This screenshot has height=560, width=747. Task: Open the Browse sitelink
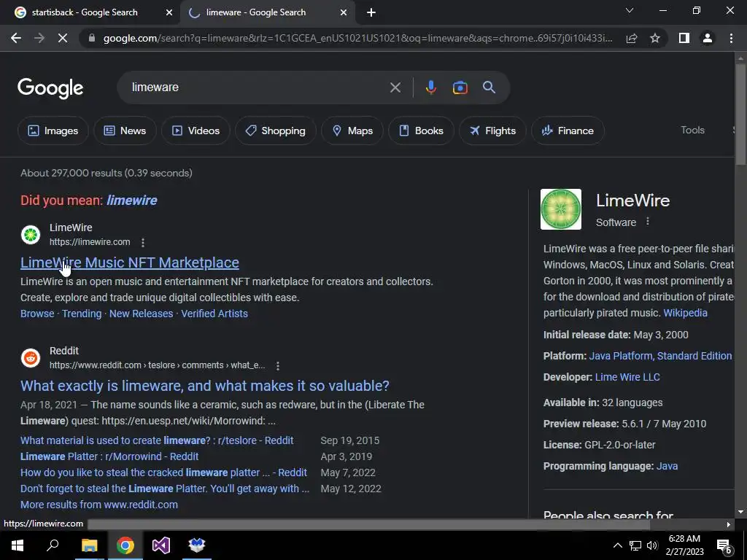pos(37,314)
